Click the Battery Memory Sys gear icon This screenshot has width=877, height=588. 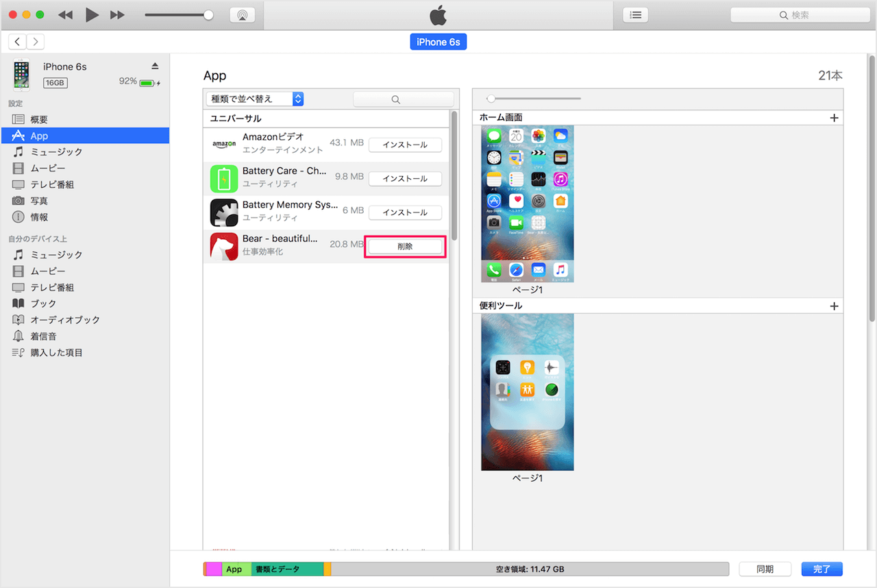tap(224, 212)
